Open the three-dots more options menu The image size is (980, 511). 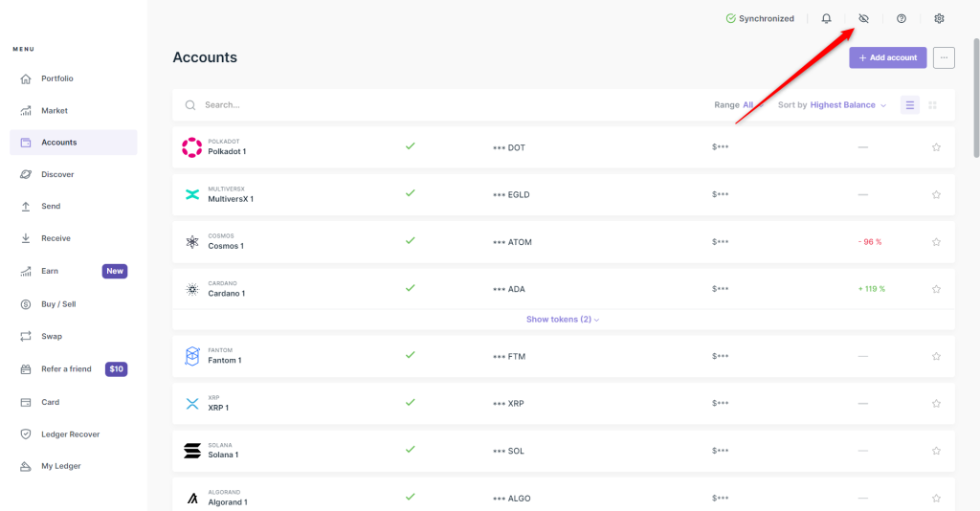tap(944, 58)
